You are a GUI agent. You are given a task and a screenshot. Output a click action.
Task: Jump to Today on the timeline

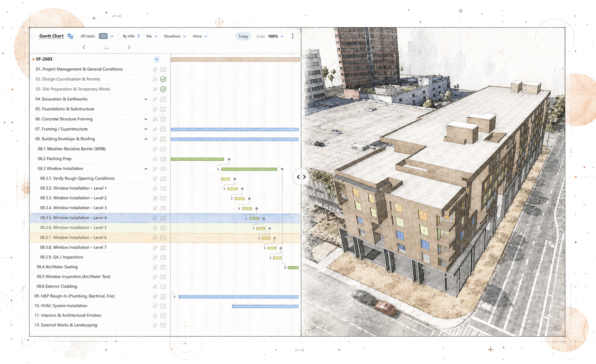coord(243,36)
